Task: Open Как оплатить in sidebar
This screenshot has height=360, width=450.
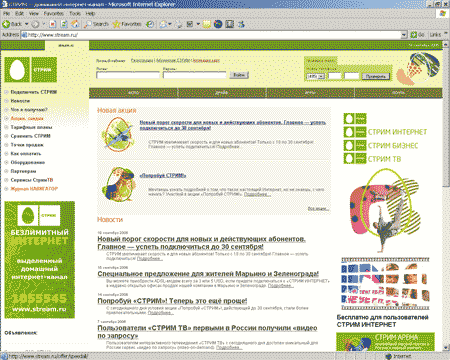Action: (26, 154)
